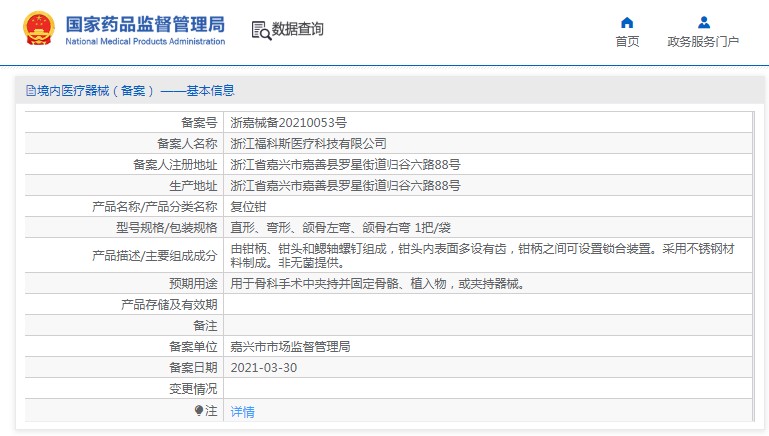Click the 生产地址 label
This screenshot has width=769, height=436.
tap(193, 186)
